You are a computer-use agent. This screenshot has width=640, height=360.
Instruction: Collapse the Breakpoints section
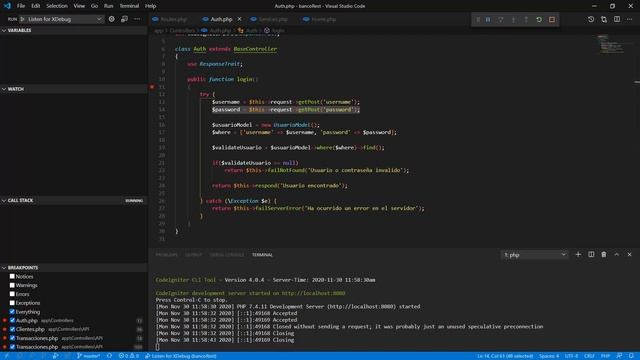point(73,268)
